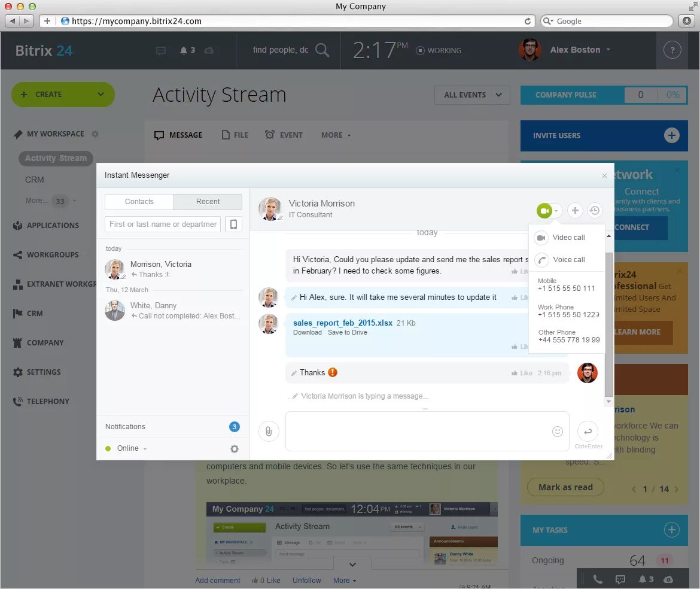Expand the MORE tab dropdown in composer

pyautogui.click(x=336, y=135)
